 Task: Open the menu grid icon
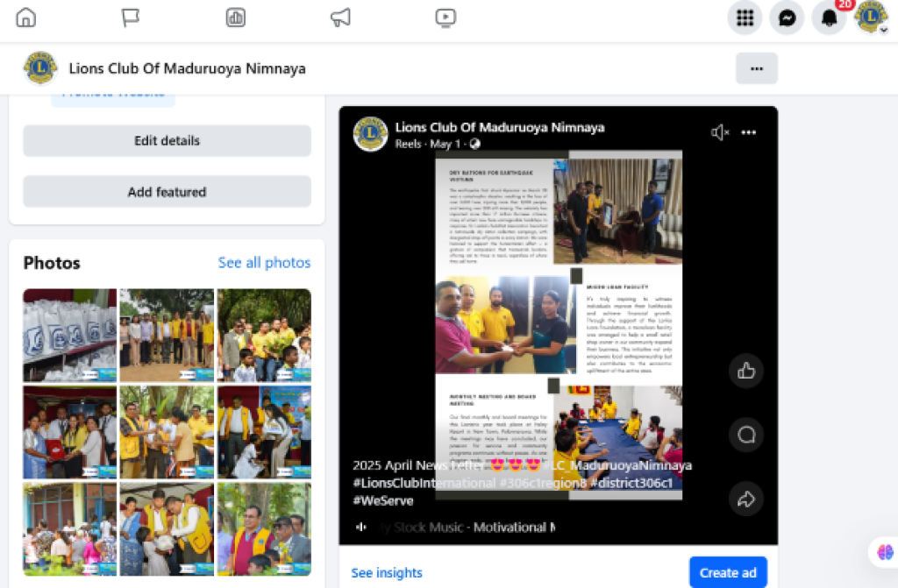pos(745,18)
